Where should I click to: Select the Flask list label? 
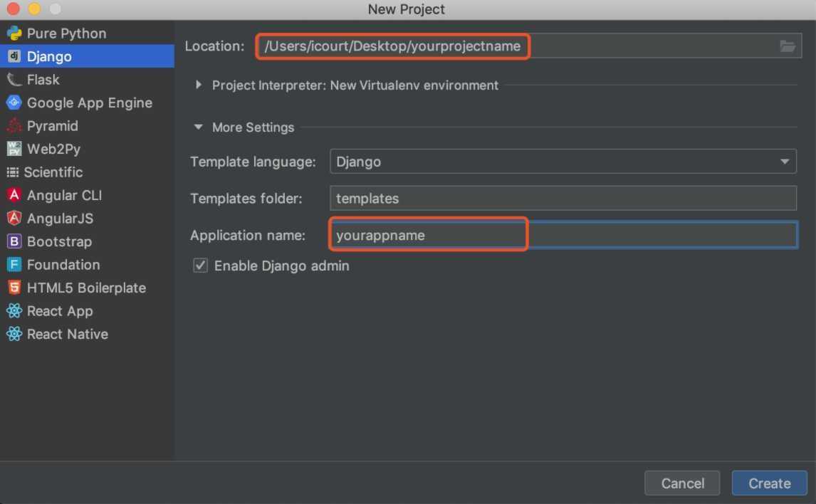pyautogui.click(x=43, y=80)
